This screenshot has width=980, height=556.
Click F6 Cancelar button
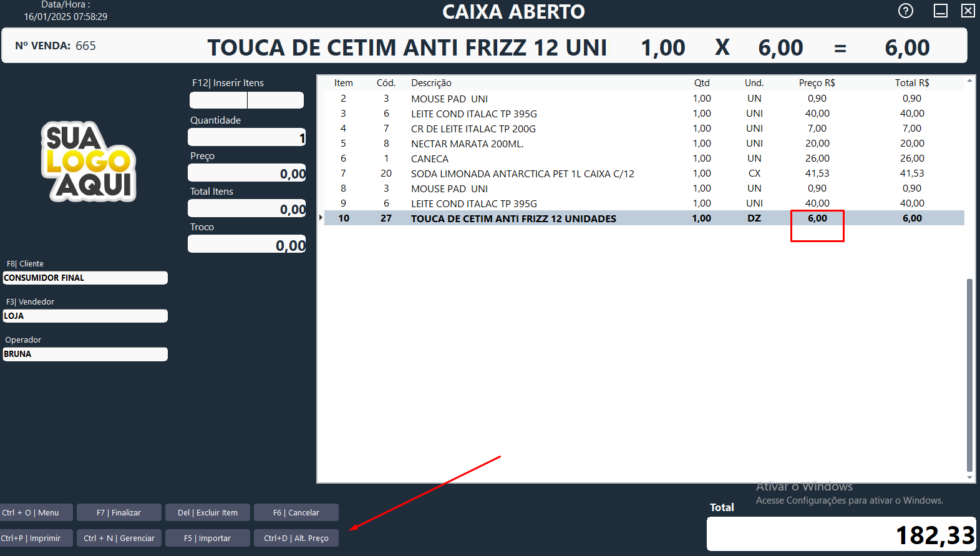point(296,512)
